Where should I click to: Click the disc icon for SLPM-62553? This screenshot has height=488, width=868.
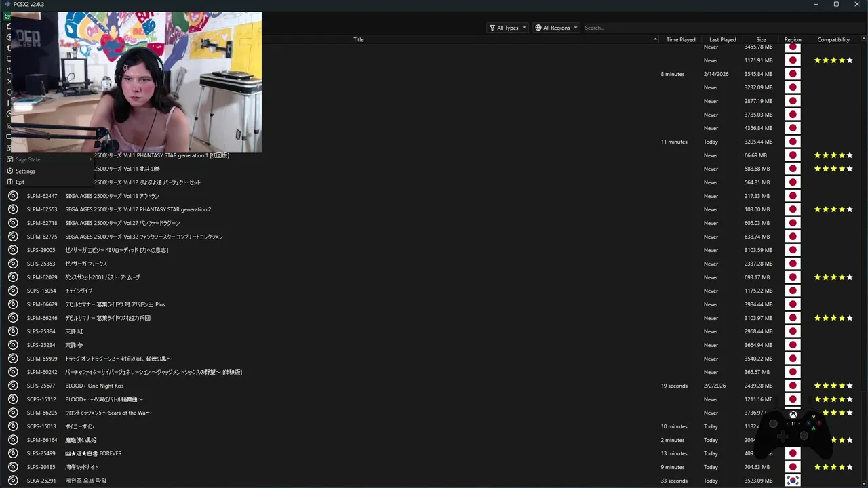[13, 209]
